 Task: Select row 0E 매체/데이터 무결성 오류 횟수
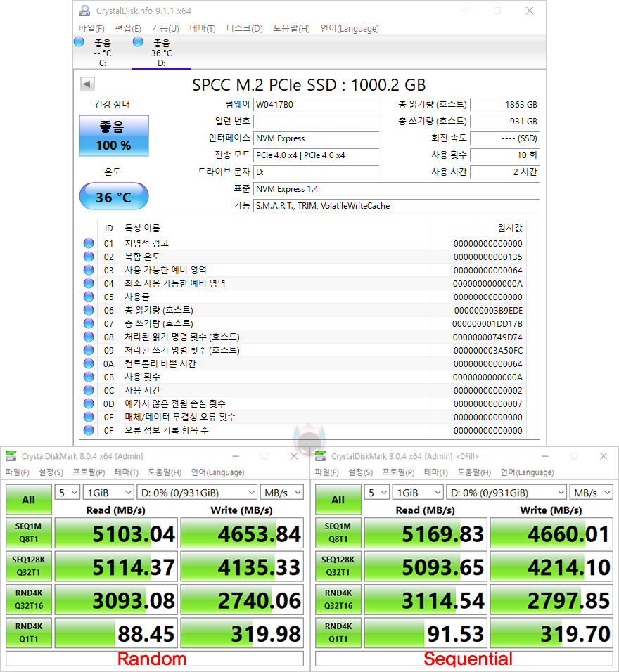pos(304,417)
